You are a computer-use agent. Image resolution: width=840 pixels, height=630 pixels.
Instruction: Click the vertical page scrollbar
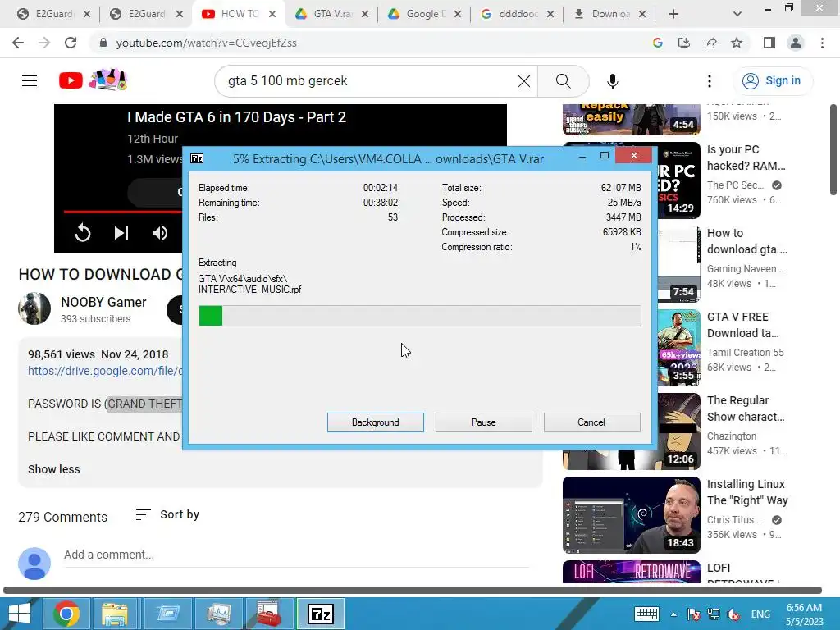pos(833,150)
